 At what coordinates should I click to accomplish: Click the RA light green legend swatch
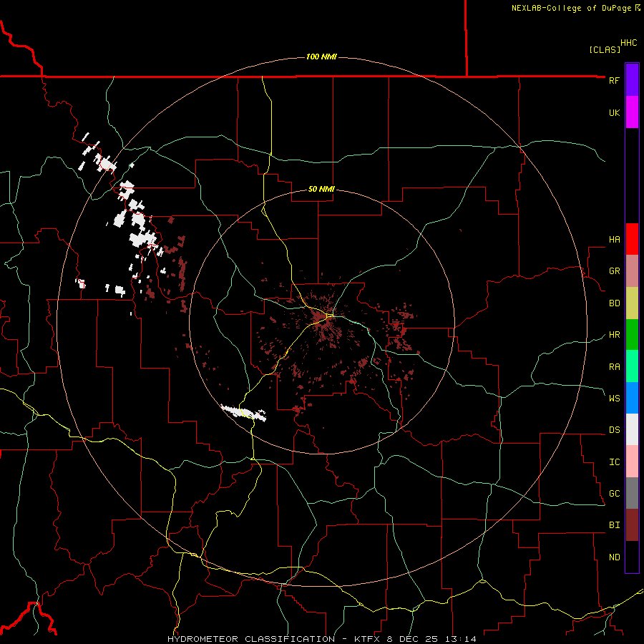point(632,366)
